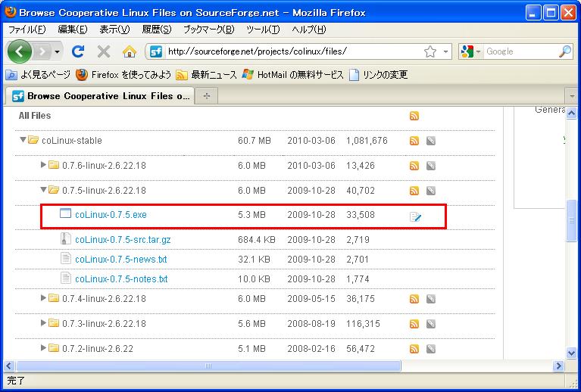581x392 pixels.
Task: Click gray tag icon in 0.7.6-linux-2.6.22.18 row
Action: [430, 166]
